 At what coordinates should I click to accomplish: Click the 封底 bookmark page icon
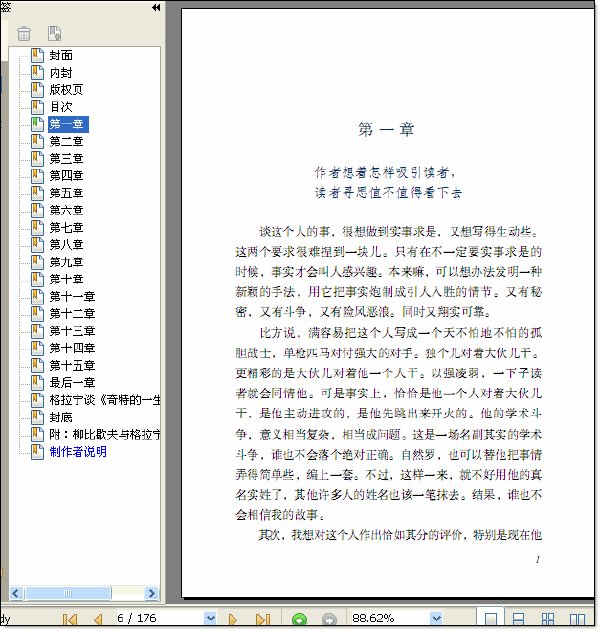(37, 417)
